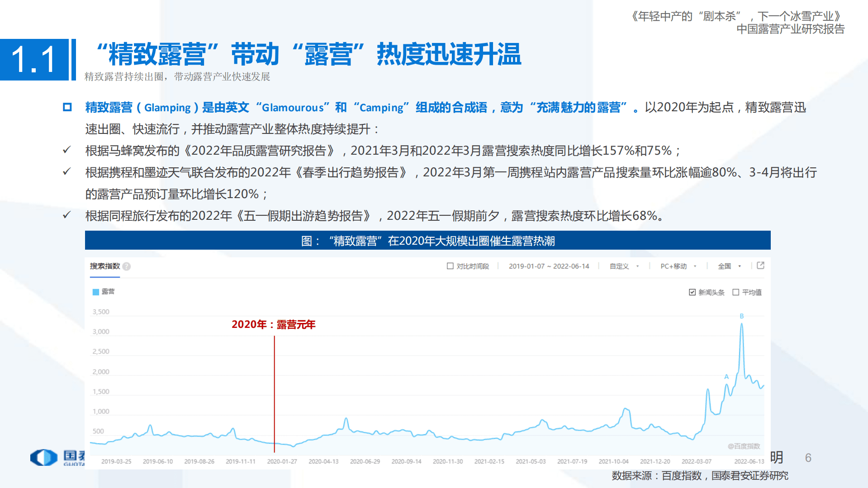
Task: Click the date range 2019-01-07 ~ 2022-06-14
Action: click(x=550, y=266)
